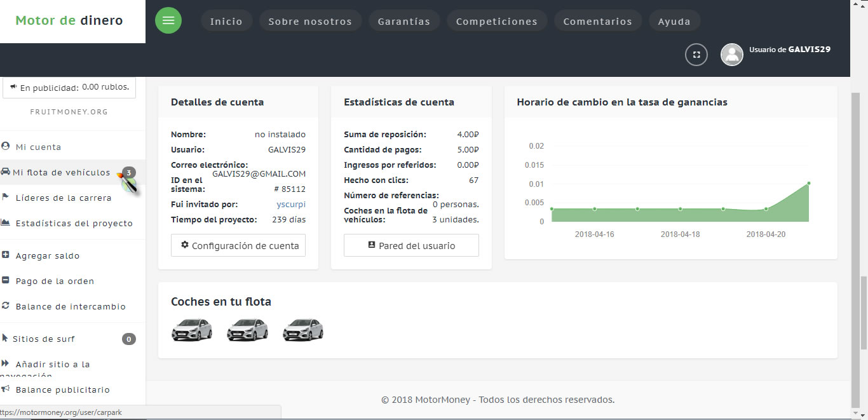Open Competiciones menu item

(497, 21)
